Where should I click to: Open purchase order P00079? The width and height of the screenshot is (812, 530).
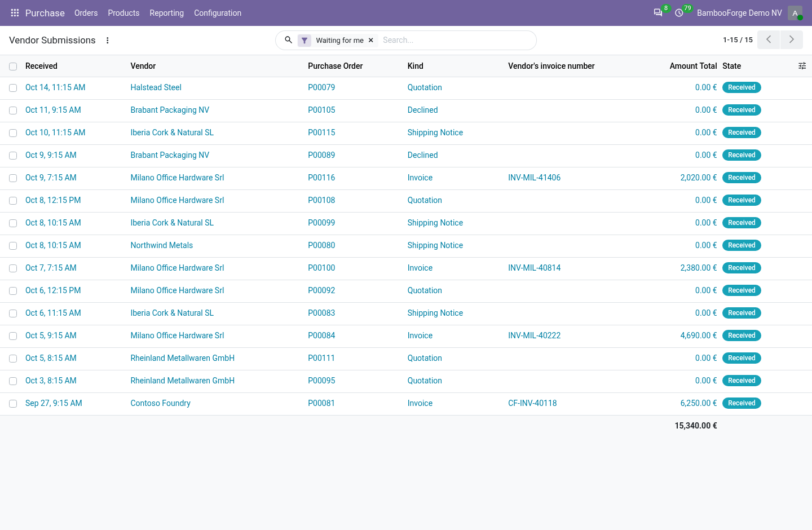coord(321,87)
